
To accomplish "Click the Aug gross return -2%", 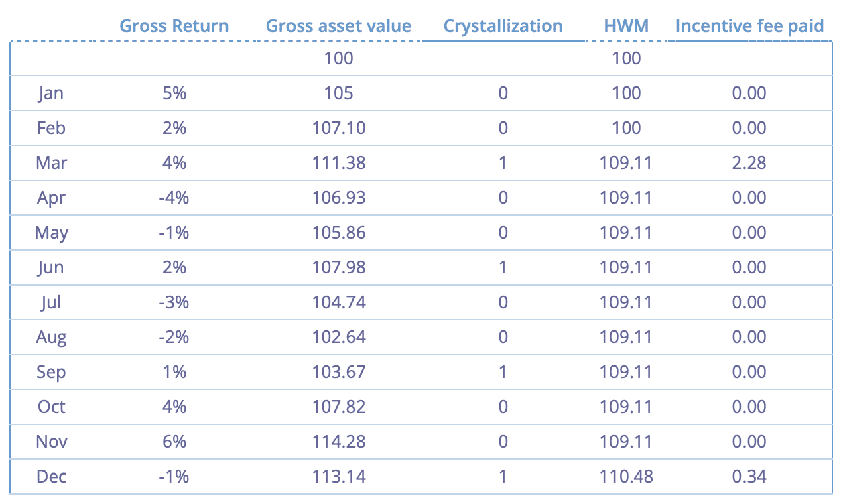I will pos(174,337).
